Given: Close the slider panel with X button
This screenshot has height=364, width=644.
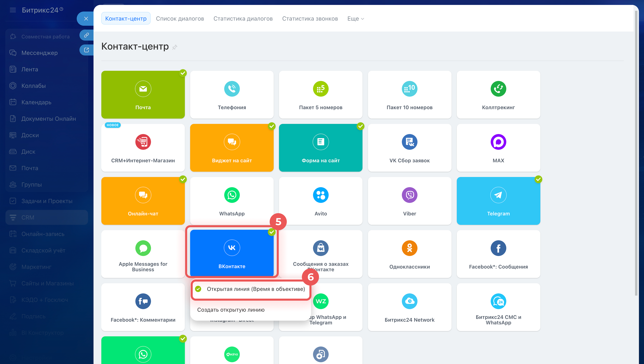Looking at the screenshot, I should [x=86, y=18].
